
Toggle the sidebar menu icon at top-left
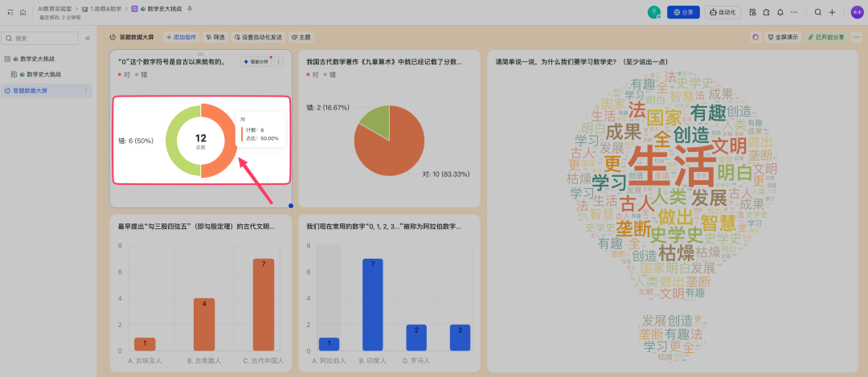(10, 12)
